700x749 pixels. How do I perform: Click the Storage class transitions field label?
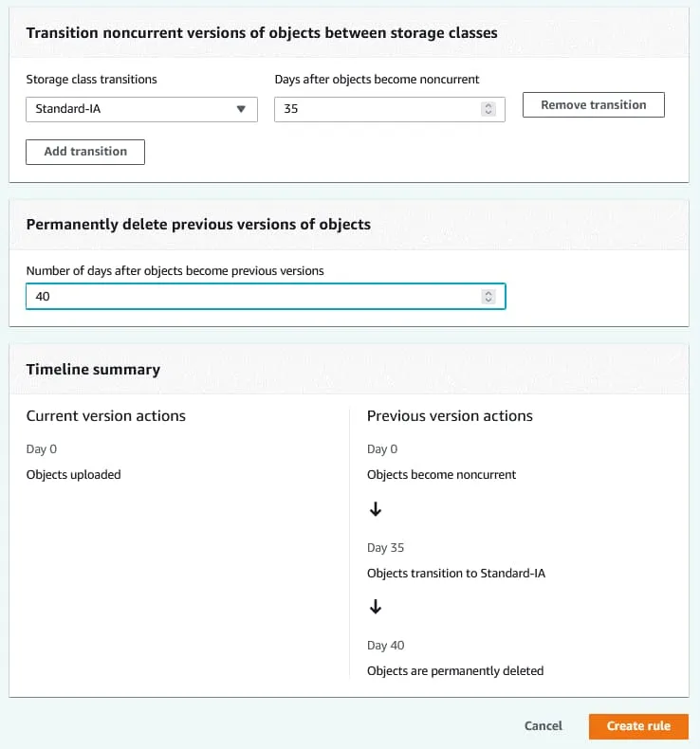point(91,80)
